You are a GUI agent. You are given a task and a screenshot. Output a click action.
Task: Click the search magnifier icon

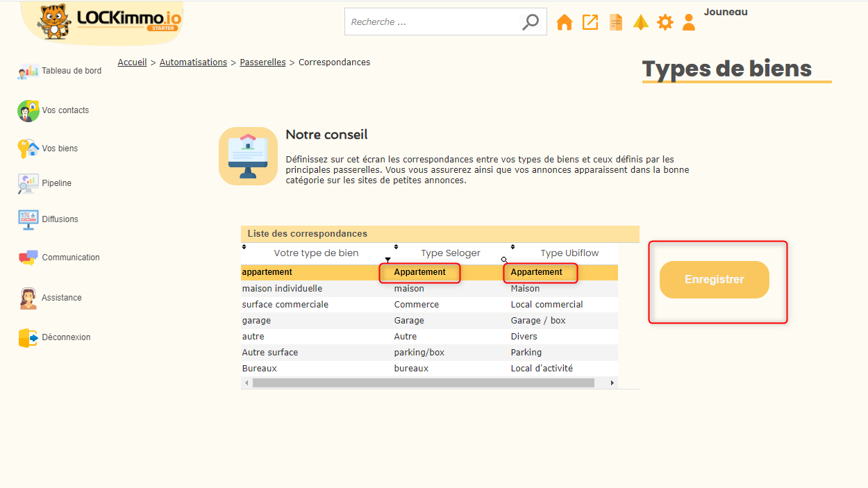point(530,22)
